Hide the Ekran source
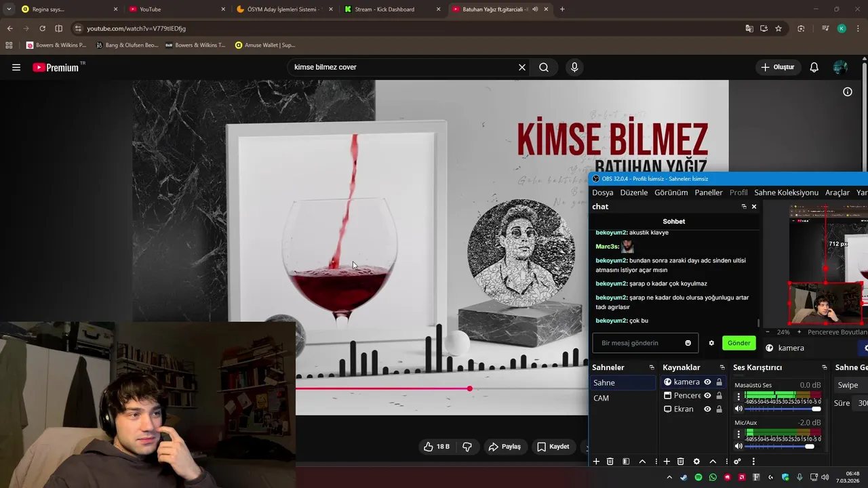The width and height of the screenshot is (868, 488). (x=707, y=409)
